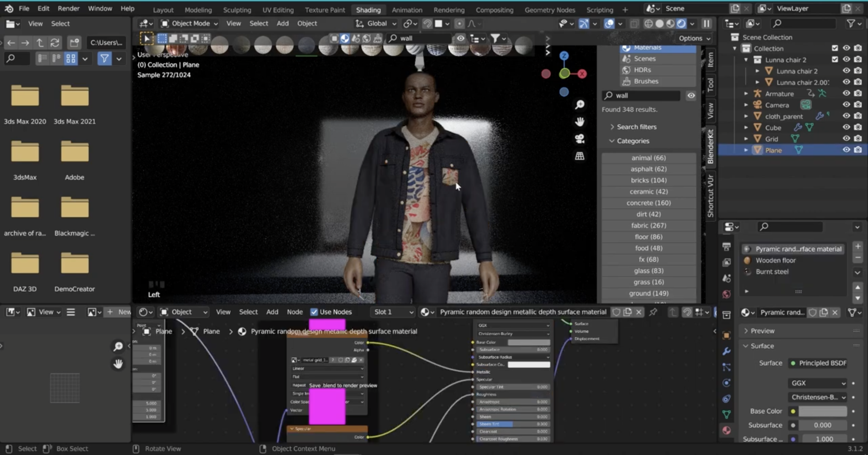Image resolution: width=868 pixels, height=455 pixels.
Task: Open the Animation tab in header
Action: 407,8
